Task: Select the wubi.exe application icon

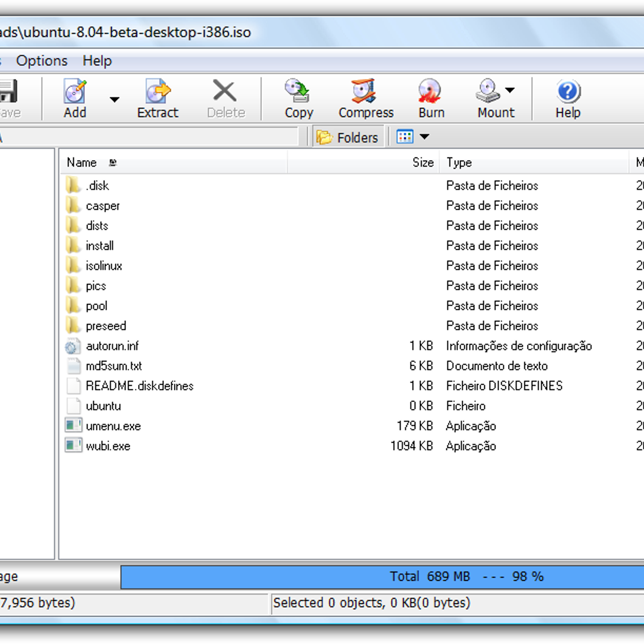Action: point(73,446)
